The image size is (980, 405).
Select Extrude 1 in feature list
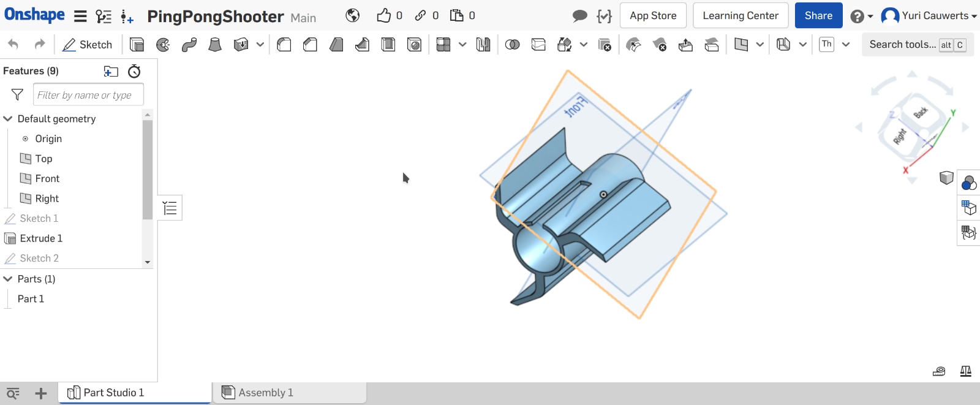41,238
